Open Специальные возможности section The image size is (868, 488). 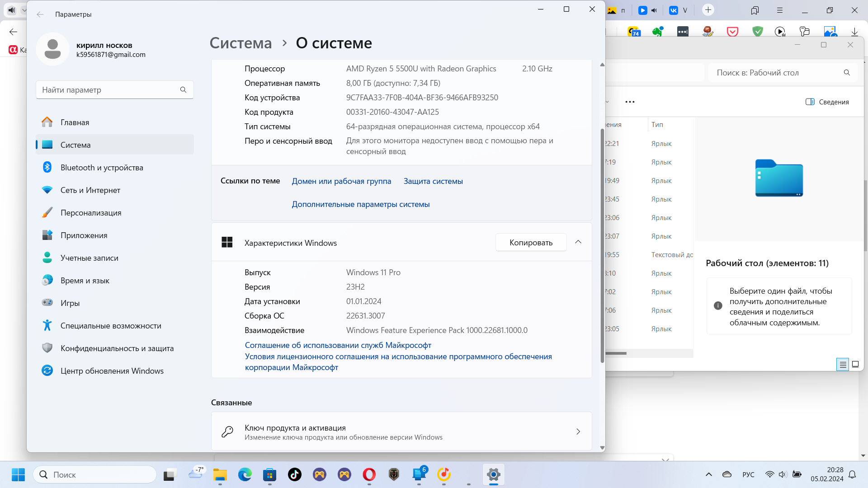click(x=111, y=326)
